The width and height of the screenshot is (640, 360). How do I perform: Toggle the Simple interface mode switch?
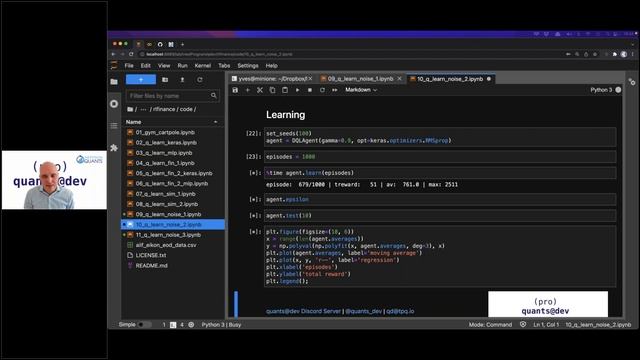coord(144,325)
